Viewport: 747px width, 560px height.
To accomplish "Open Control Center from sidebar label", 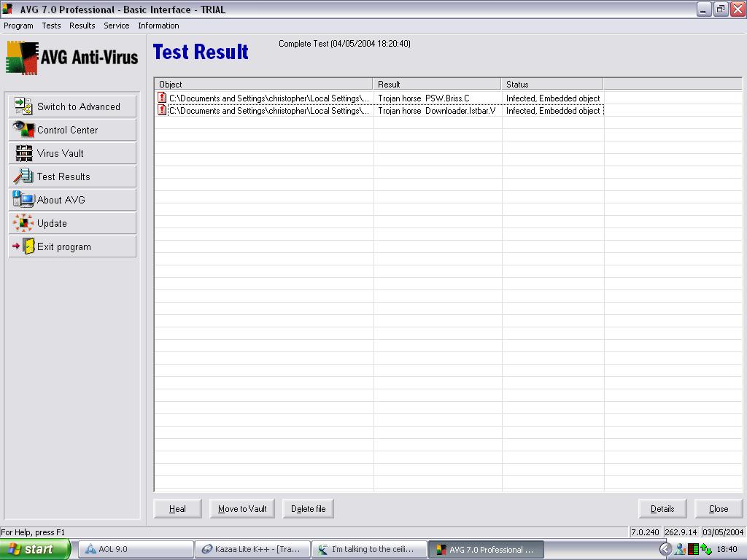I will [67, 130].
